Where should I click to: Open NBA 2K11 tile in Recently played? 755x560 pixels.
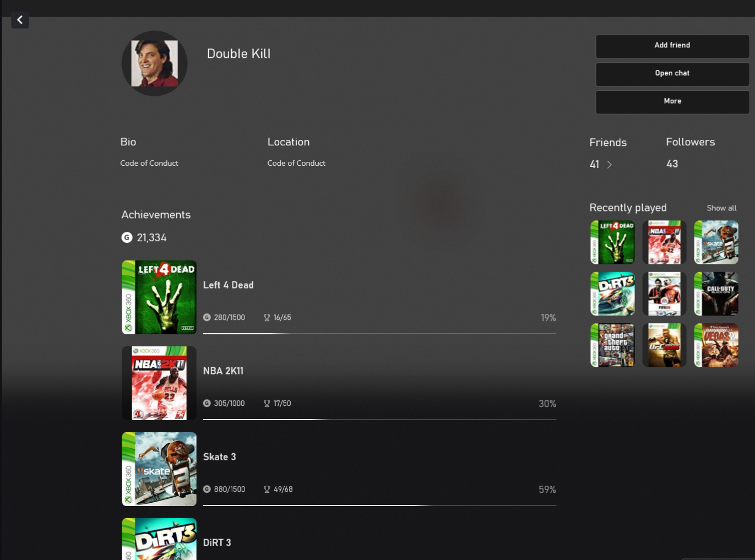[664, 242]
